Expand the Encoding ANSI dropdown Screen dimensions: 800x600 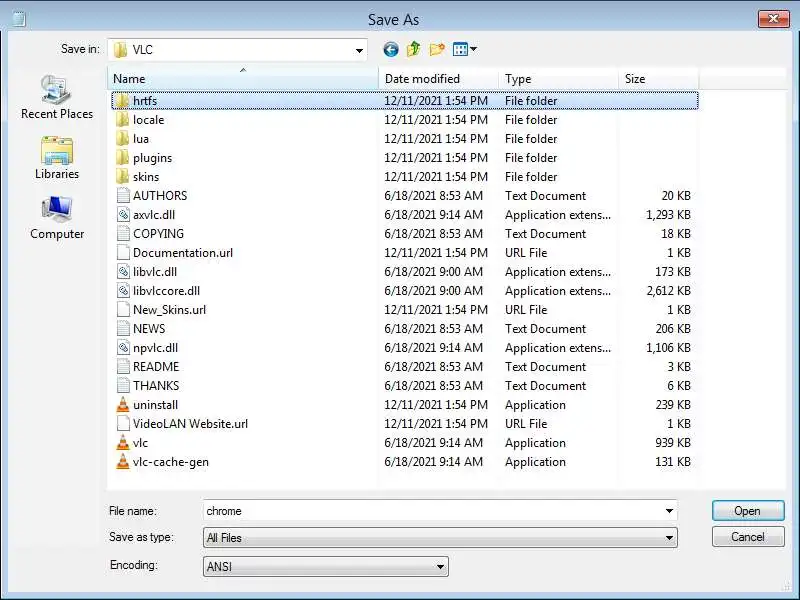coord(440,566)
